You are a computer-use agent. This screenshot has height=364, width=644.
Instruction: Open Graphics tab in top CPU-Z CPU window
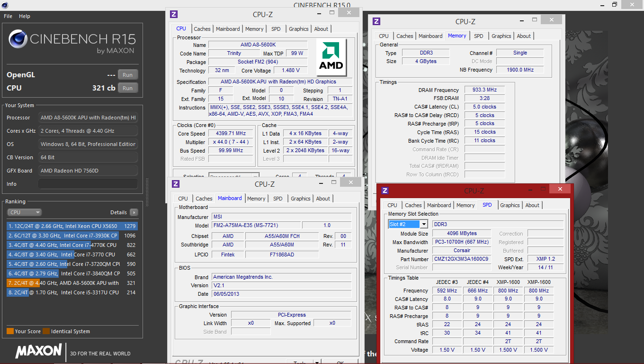coord(299,29)
